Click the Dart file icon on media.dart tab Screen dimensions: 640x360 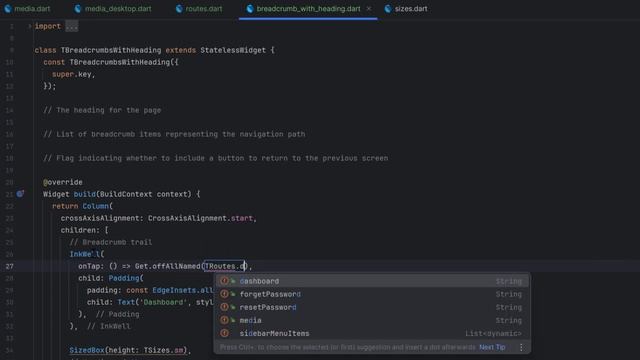(8, 9)
